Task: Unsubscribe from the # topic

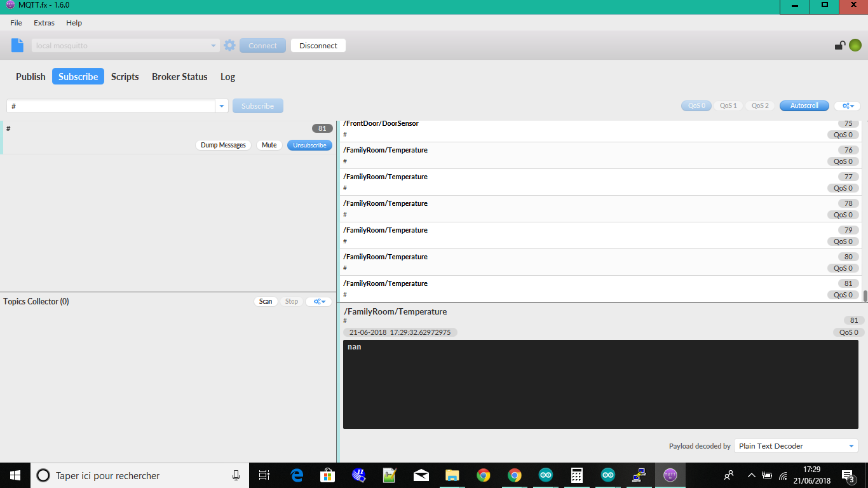Action: [309, 145]
